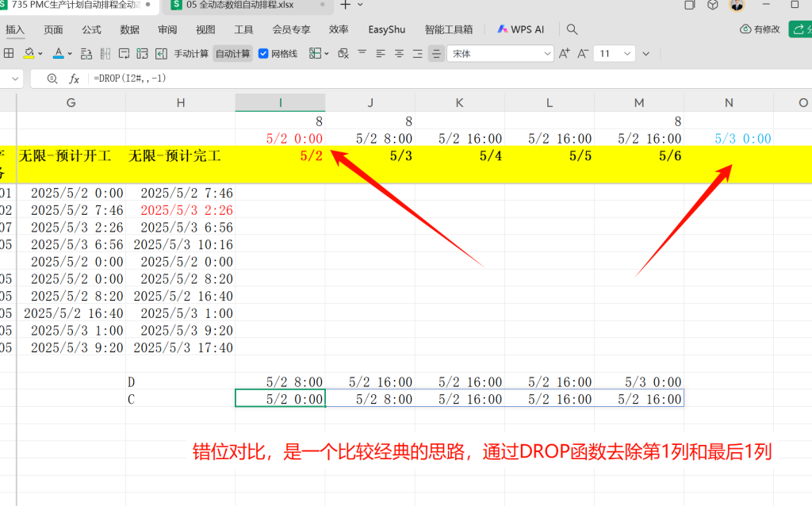This screenshot has width=812, height=506.
Task: Expand the font color dropdown arrow
Action: click(x=70, y=53)
